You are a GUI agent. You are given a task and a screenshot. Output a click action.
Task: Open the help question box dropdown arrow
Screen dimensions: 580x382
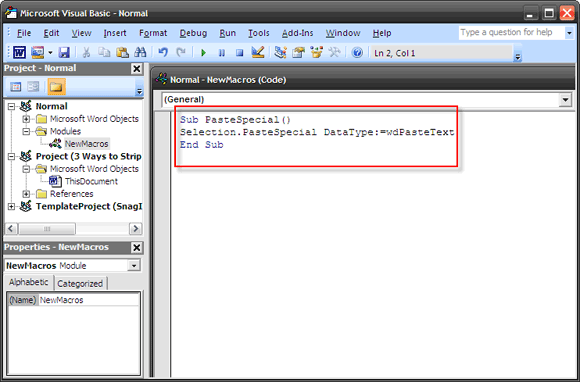coord(569,33)
